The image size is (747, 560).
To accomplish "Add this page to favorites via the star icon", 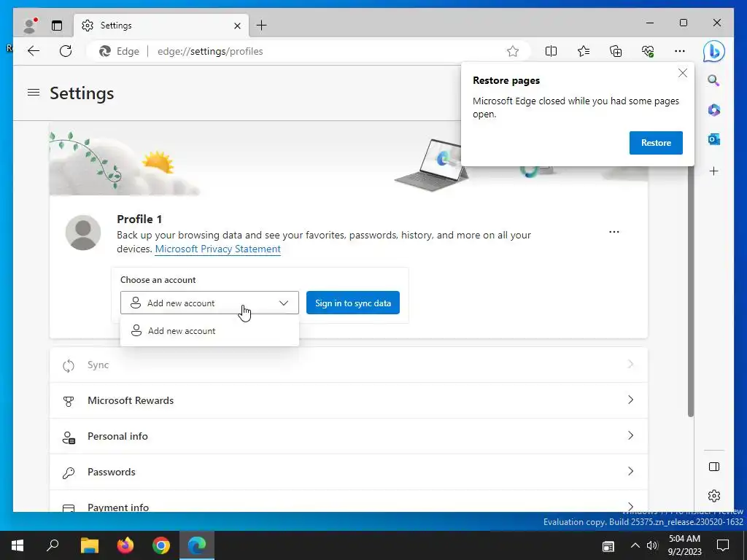I will coord(513,51).
